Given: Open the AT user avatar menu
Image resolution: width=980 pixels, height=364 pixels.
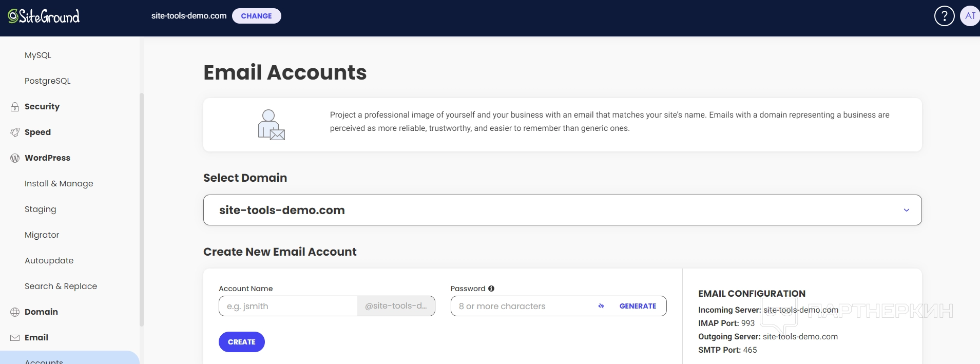Looking at the screenshot, I should click(x=970, y=16).
